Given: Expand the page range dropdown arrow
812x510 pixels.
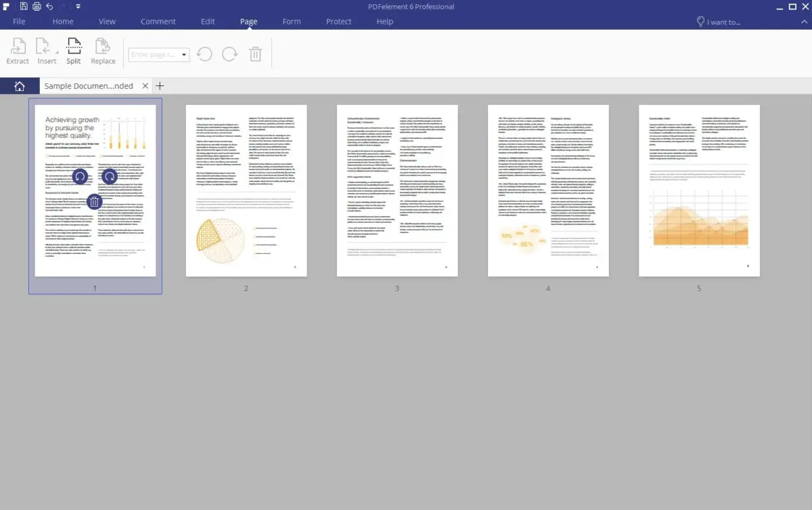Looking at the screenshot, I should pos(184,55).
